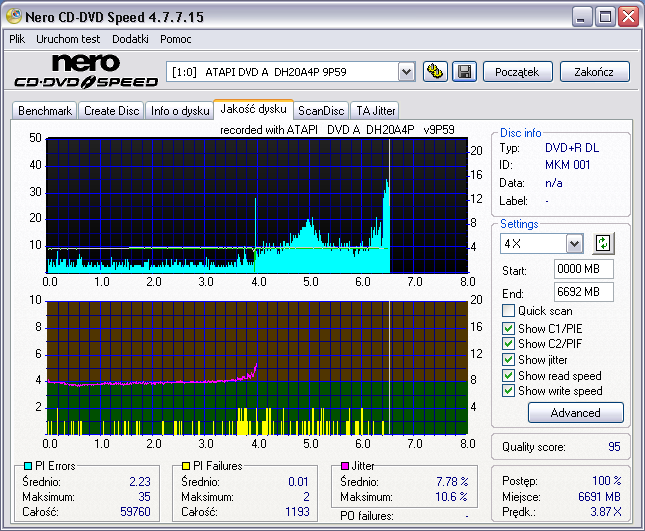This screenshot has height=531, width=645.
Task: Disable Show read speed checkbox
Action: click(x=508, y=376)
